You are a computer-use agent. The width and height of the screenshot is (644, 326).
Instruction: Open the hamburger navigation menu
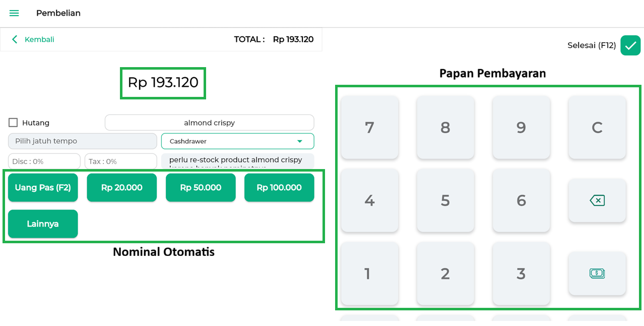(x=14, y=13)
